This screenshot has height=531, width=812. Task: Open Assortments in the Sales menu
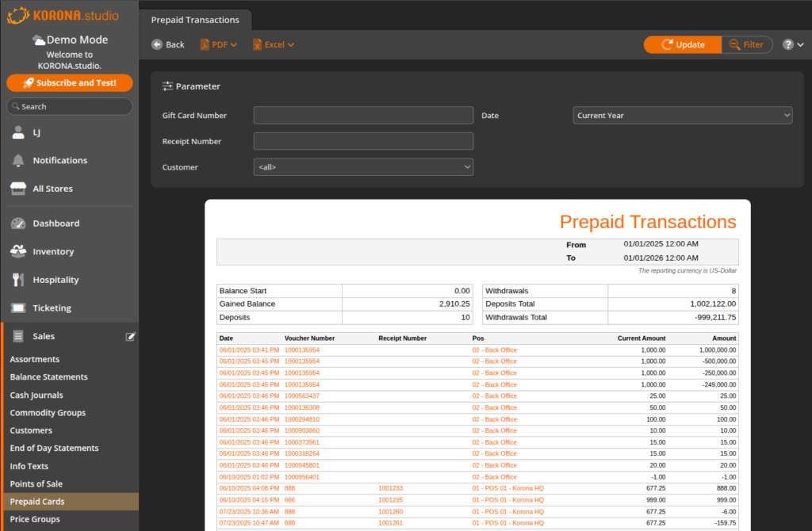pos(35,359)
